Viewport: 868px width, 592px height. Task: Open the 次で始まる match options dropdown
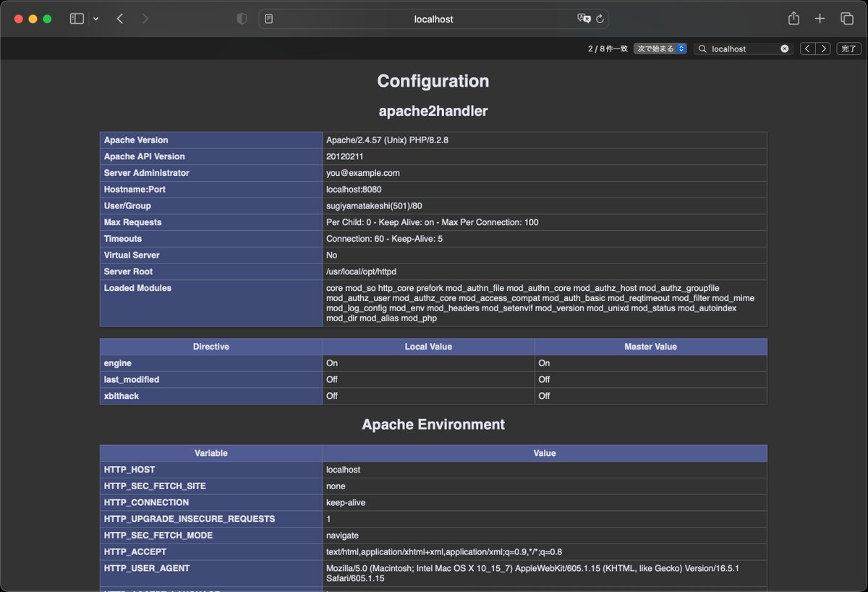660,48
